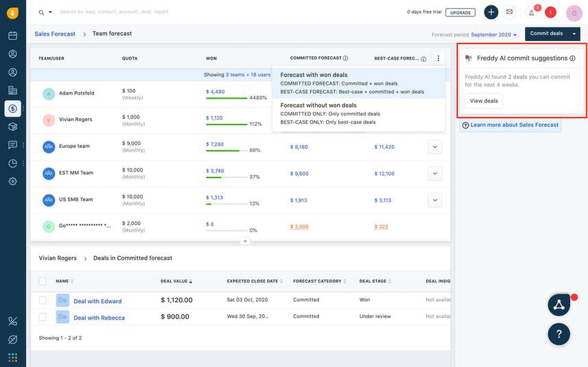Click the three-dot options menu in table header

(438, 58)
